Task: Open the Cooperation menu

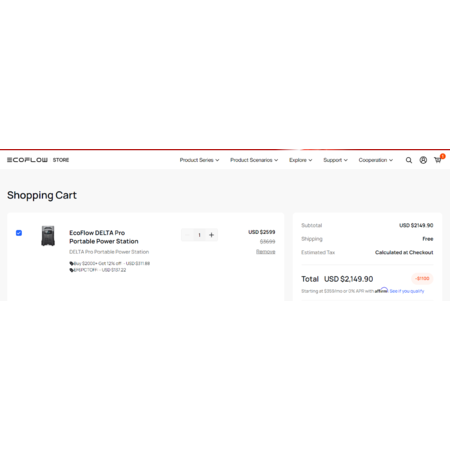Action: (376, 160)
